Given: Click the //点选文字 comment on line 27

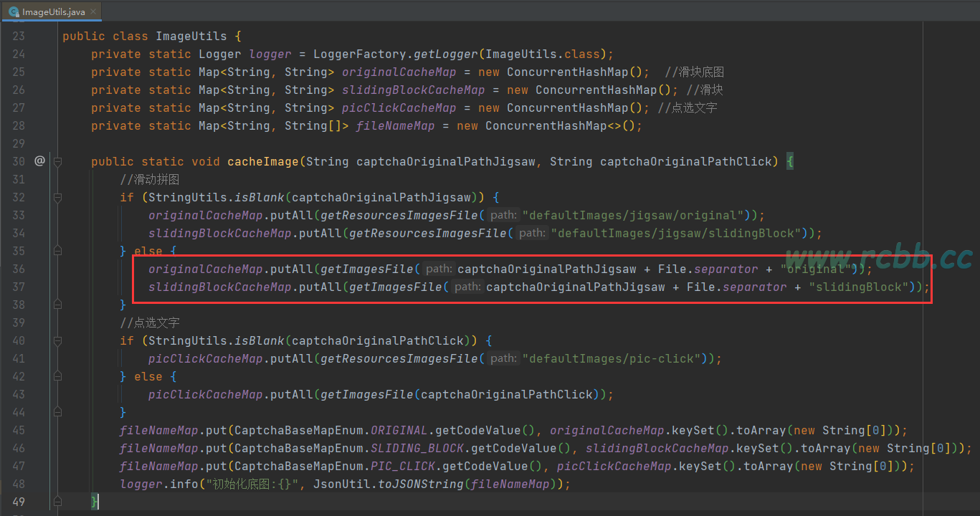Looking at the screenshot, I should (688, 107).
